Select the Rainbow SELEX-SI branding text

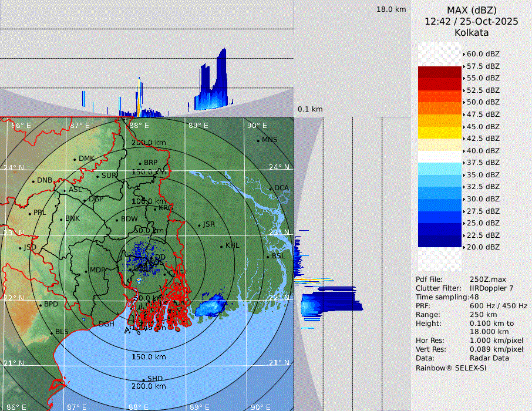[451, 368]
